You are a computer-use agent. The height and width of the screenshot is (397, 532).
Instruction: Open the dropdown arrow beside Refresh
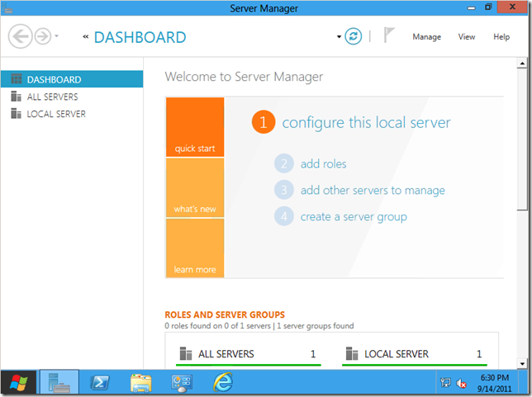[339, 36]
